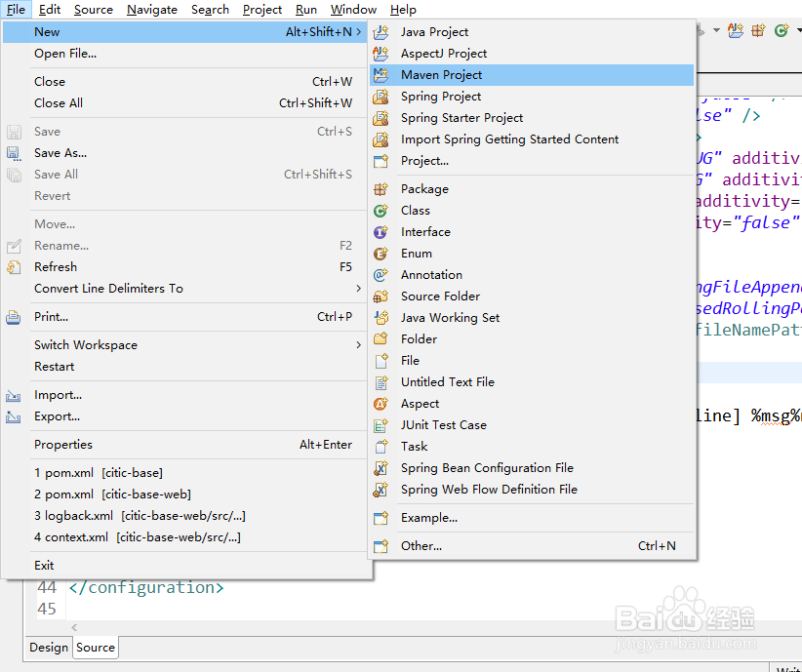This screenshot has width=802, height=672.
Task: Expand the Switch Workspace submenu
Action: tap(359, 345)
